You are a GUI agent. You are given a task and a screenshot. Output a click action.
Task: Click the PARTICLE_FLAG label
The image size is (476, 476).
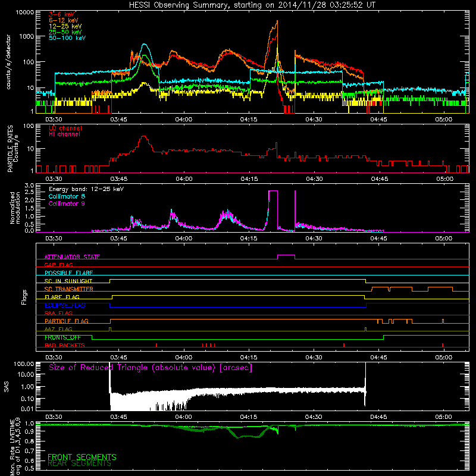[67, 321]
